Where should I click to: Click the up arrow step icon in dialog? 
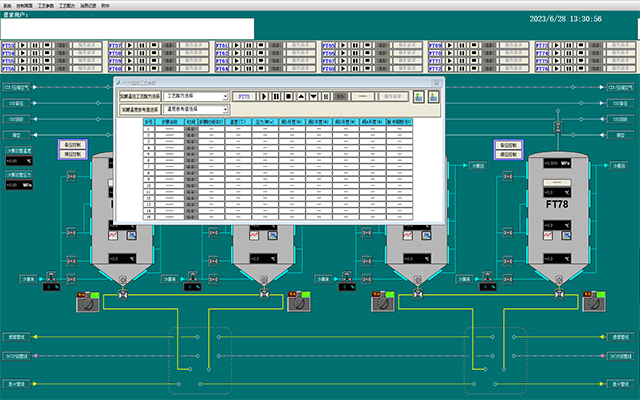click(x=300, y=96)
